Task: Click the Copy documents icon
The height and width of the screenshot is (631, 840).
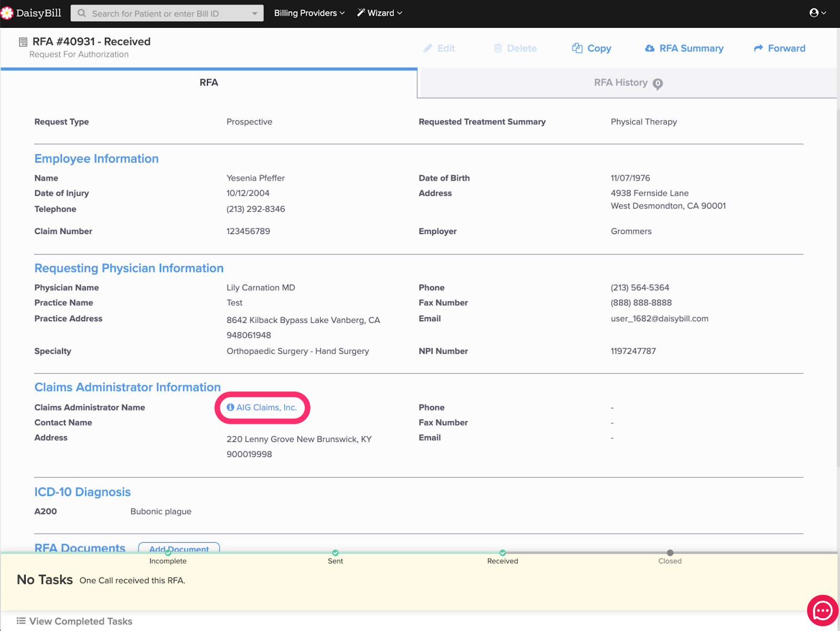Action: click(577, 48)
